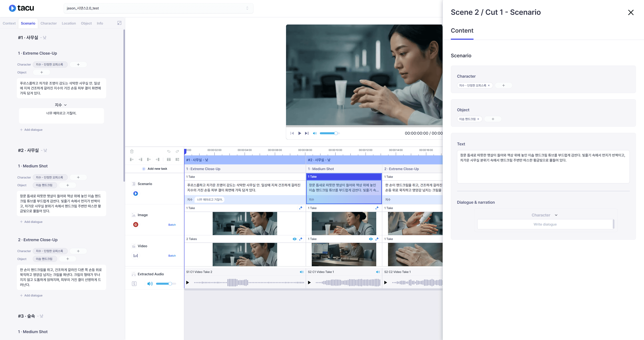The height and width of the screenshot is (340, 644).
Task: Click the redo arrow in timeline toolbar
Action: (177, 151)
